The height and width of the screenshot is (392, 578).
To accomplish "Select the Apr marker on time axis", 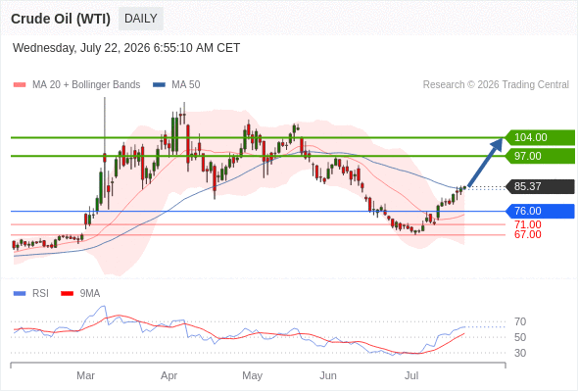I will 169,375.
